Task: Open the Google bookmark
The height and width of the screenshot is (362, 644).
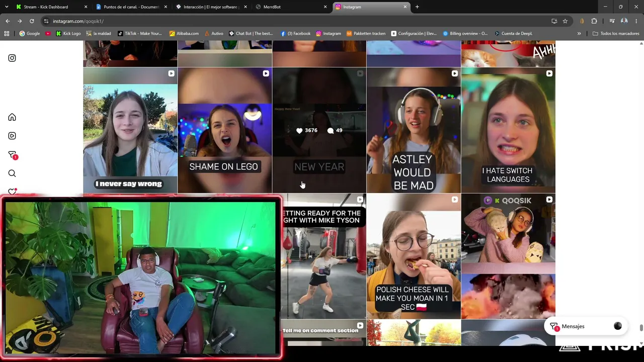Action: tap(29, 34)
